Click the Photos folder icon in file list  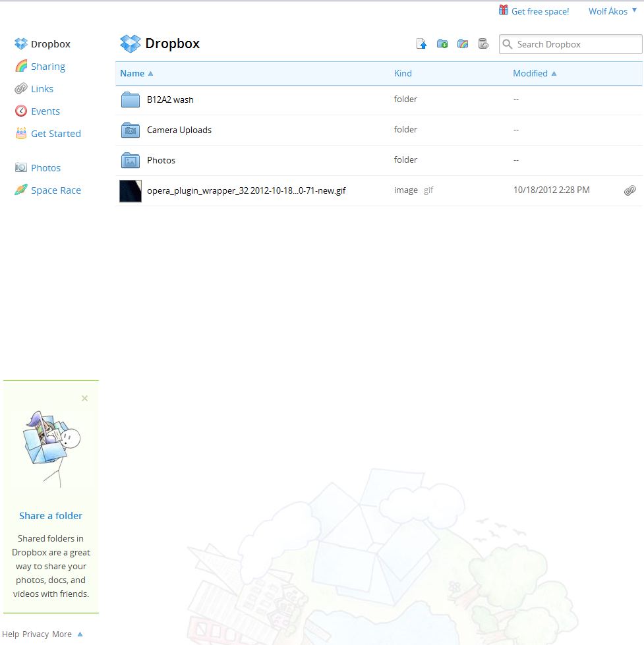point(131,161)
